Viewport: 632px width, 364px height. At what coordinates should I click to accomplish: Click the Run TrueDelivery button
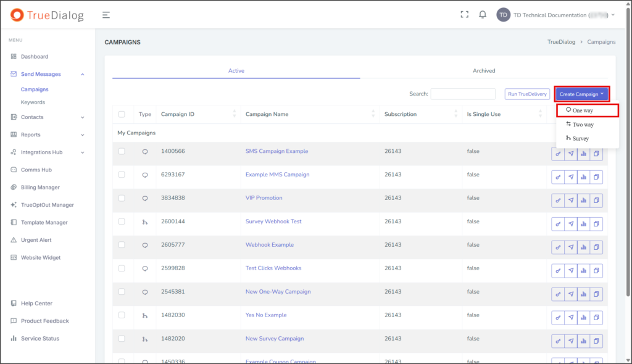point(527,94)
